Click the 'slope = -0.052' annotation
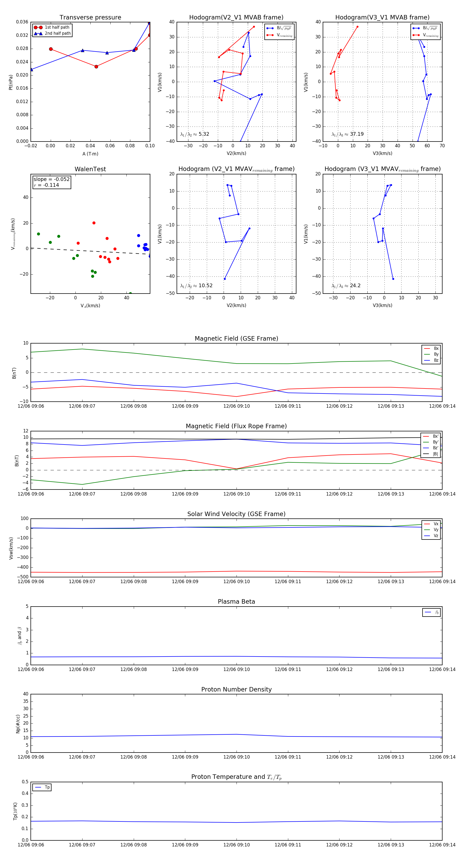 click(52, 179)
